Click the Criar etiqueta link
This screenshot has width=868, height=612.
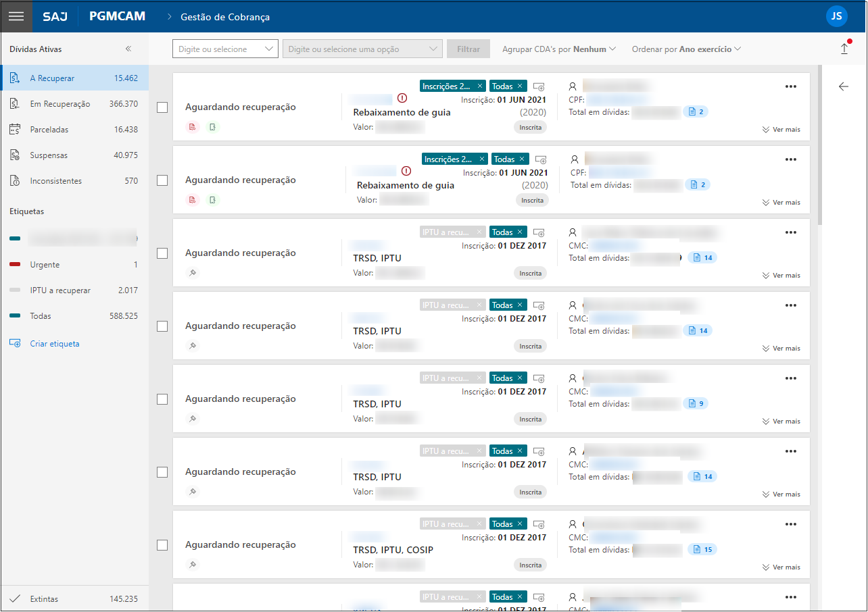54,344
